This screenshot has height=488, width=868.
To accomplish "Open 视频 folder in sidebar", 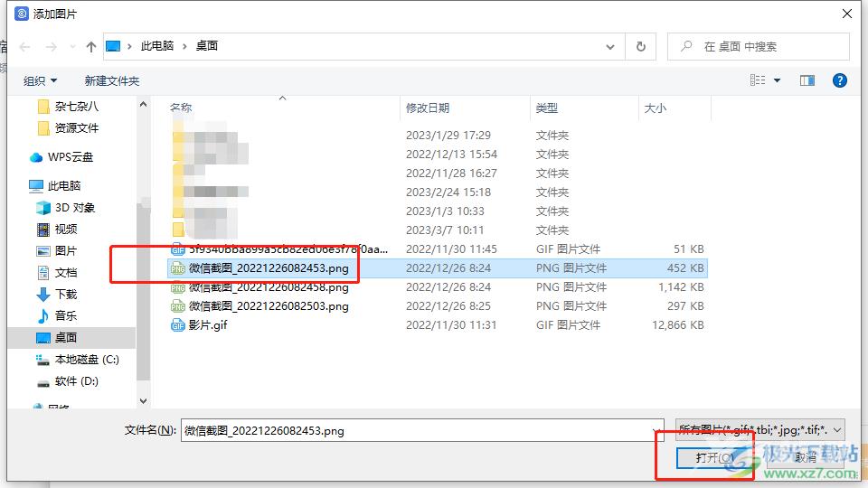I will [57, 229].
